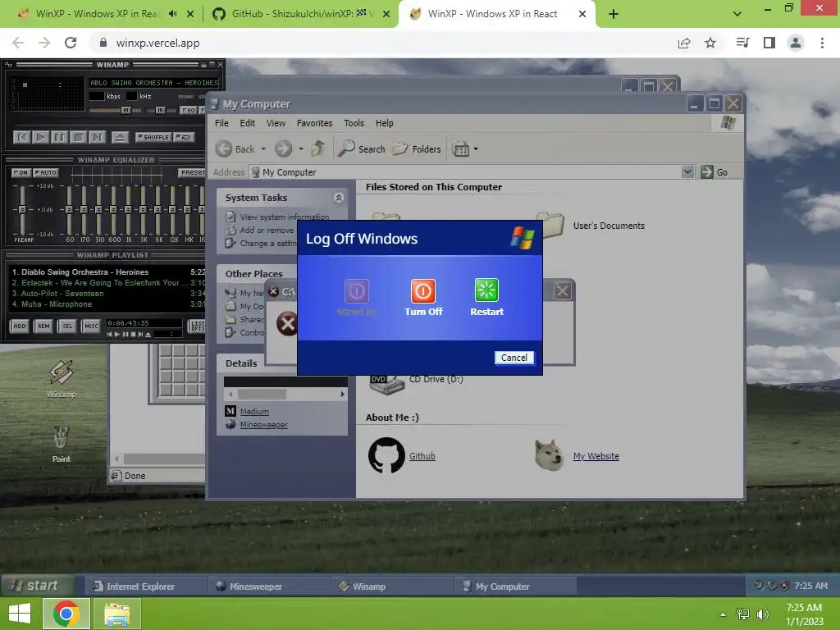840x630 pixels.
Task: Click the green Restart icon
Action: [486, 290]
